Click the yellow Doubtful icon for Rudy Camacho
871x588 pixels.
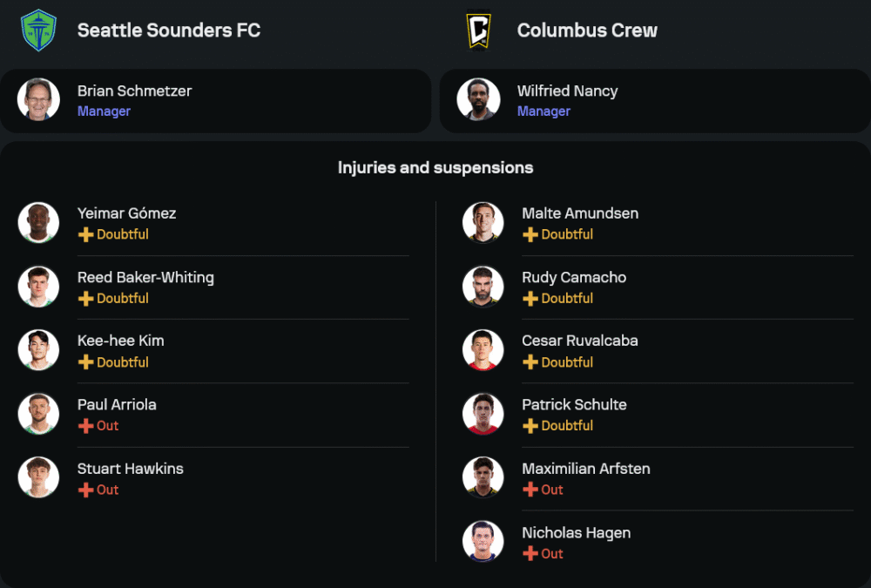(530, 299)
